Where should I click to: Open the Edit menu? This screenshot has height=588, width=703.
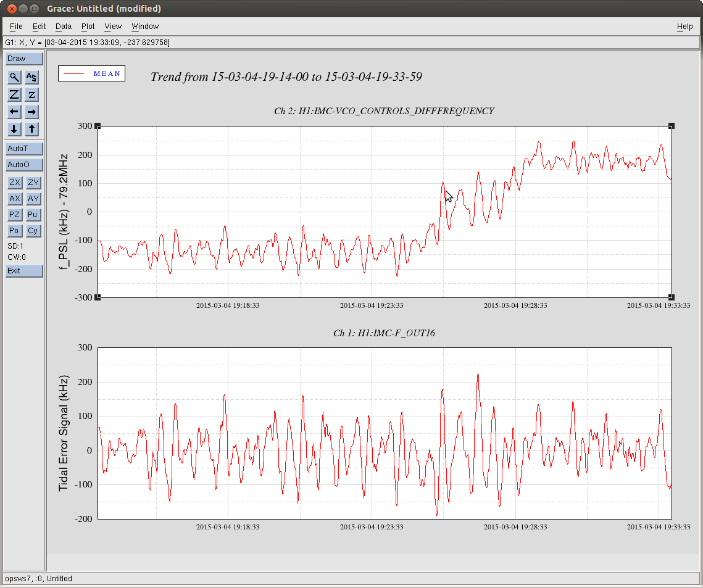pos(39,27)
